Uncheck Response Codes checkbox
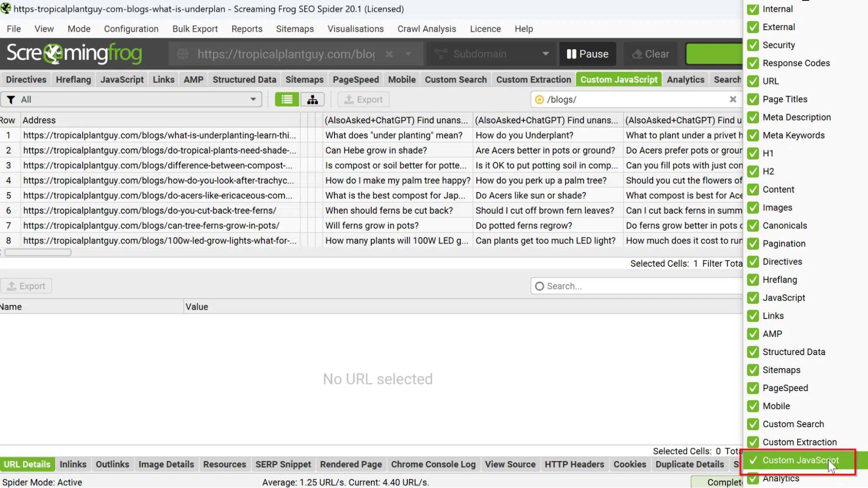Viewport: 868px width, 488px height. coord(753,63)
